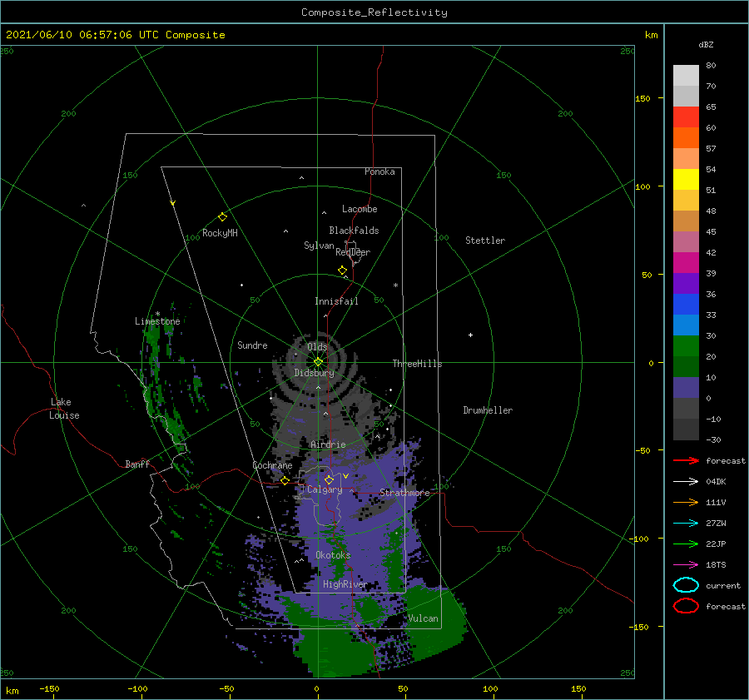Select the Strathmore label
Viewport: 749px width, 700px height.
pos(404,493)
